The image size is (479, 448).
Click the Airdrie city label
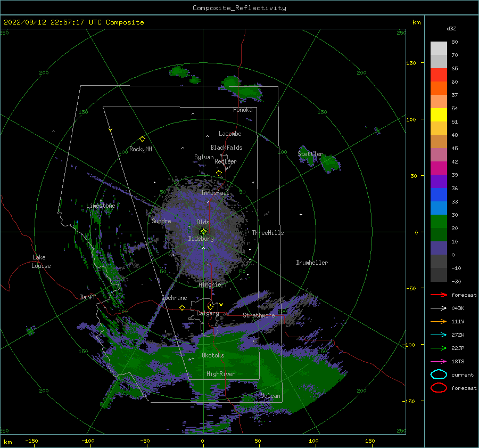210,284
